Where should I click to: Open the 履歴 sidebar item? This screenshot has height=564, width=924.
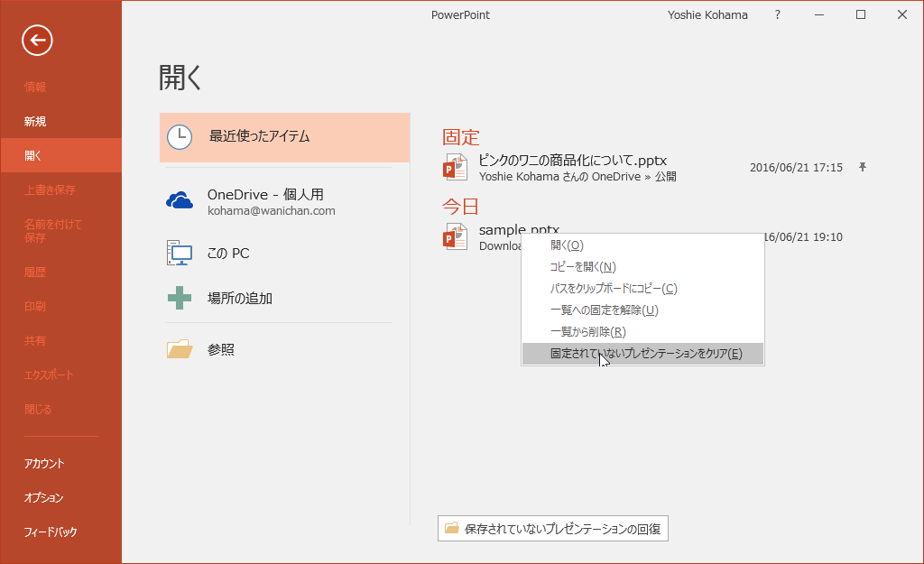(x=61, y=273)
